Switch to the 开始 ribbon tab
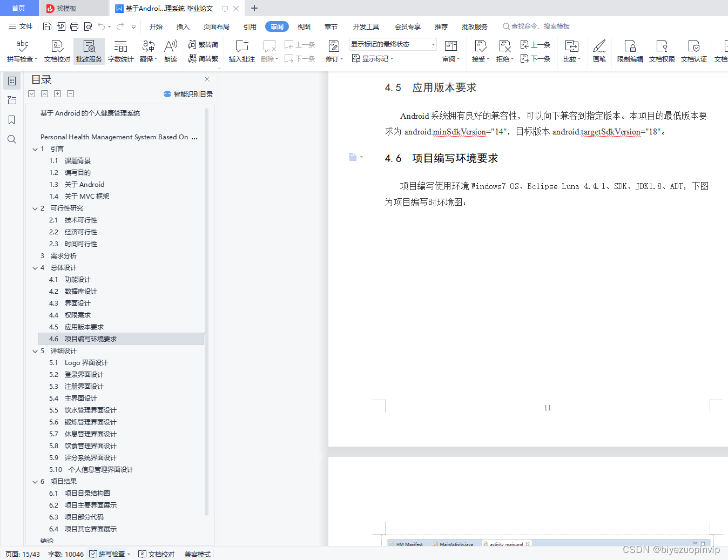The image size is (728, 560). coord(156,26)
